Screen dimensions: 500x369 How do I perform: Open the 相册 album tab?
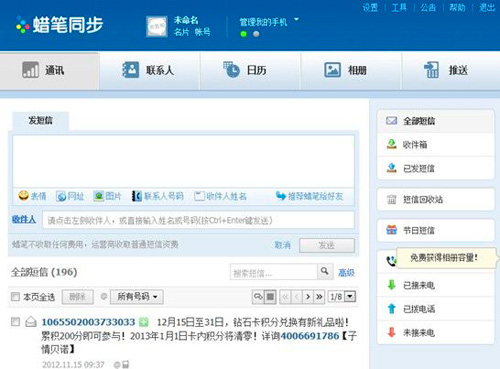351,71
